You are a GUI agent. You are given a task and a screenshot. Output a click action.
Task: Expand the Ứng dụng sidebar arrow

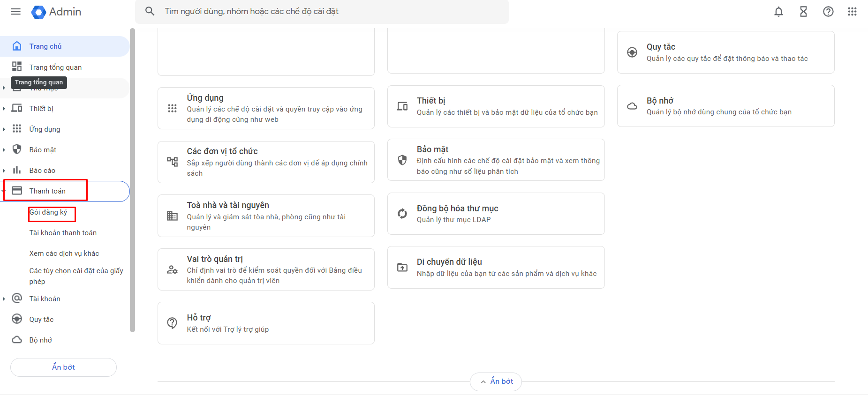point(4,129)
